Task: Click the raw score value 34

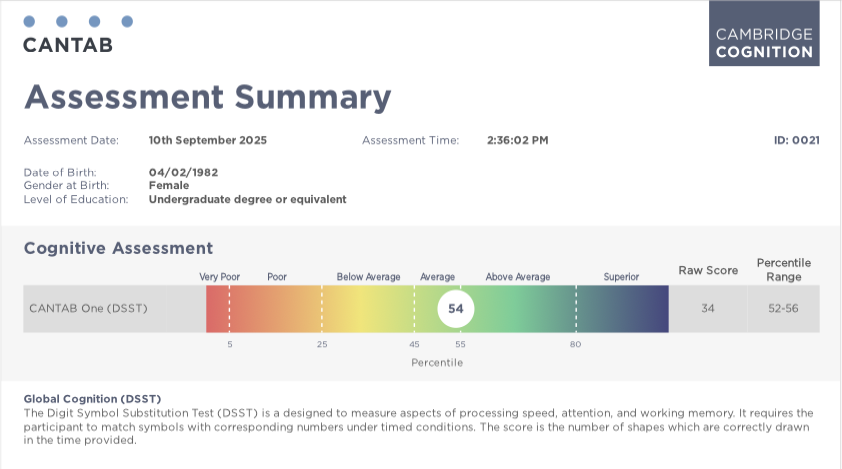Action: click(708, 308)
